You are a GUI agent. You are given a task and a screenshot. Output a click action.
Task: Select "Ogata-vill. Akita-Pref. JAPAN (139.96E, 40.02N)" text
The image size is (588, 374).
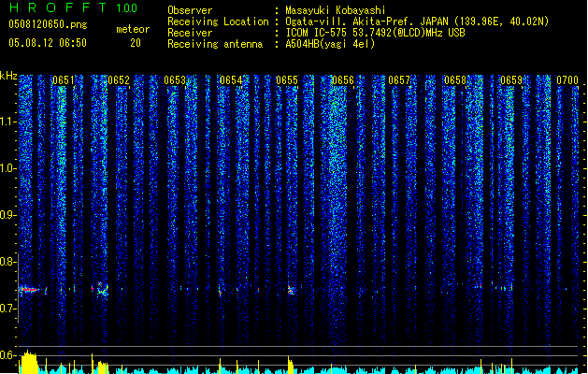point(417,22)
